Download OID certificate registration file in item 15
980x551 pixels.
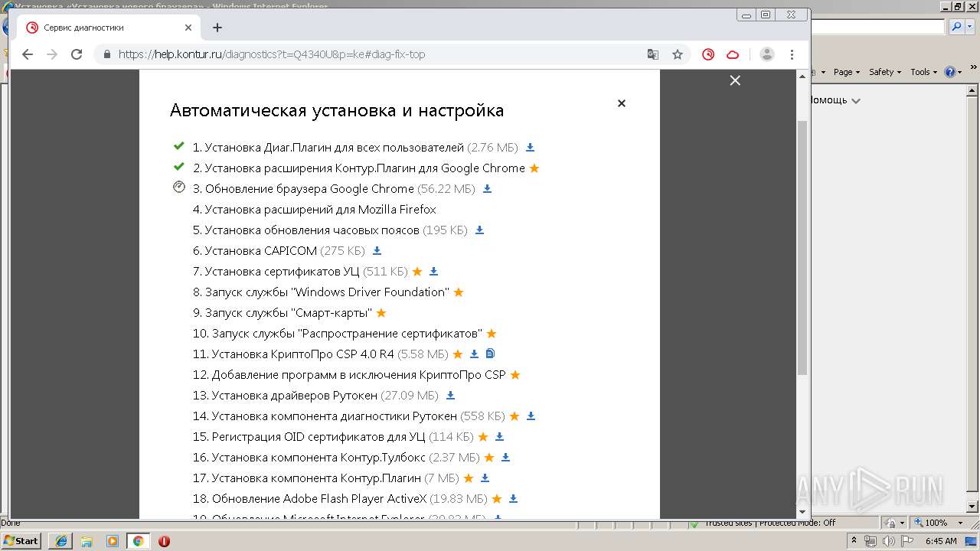point(499,437)
